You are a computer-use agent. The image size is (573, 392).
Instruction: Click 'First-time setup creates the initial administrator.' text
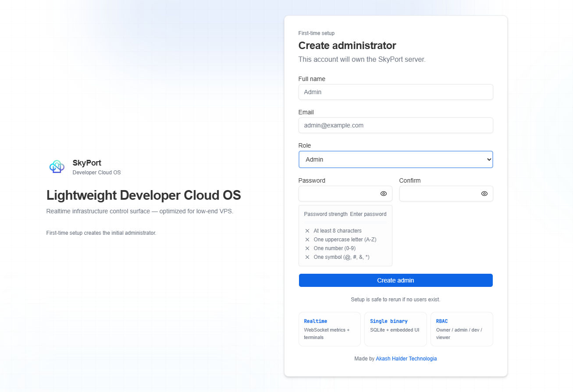(x=101, y=233)
